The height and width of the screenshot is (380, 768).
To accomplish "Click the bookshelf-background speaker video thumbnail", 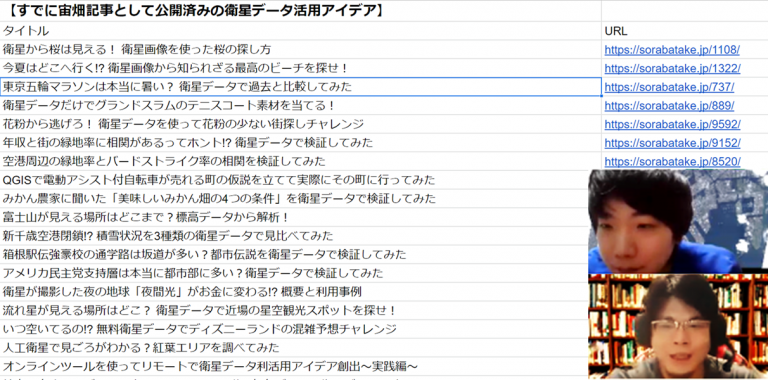I will (678, 326).
